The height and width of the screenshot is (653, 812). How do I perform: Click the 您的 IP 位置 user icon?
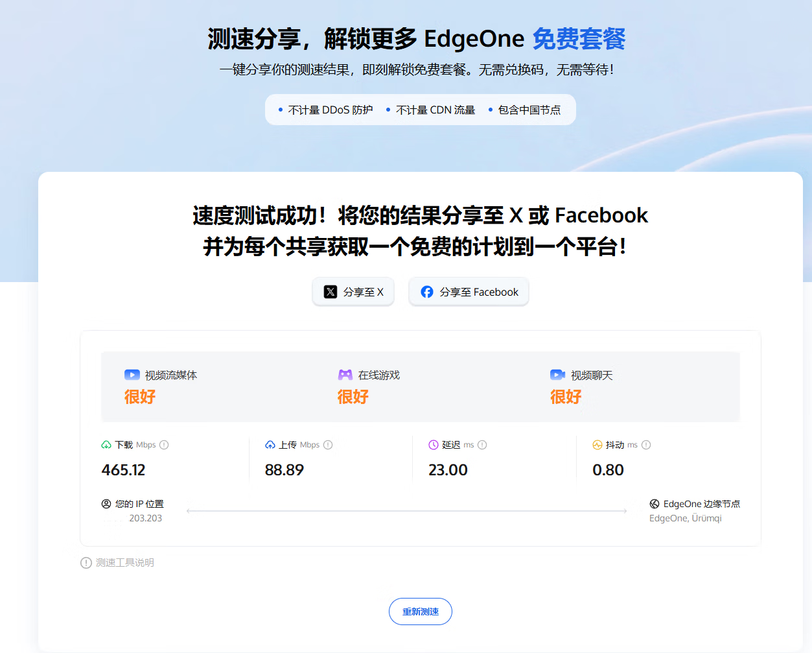pyautogui.click(x=106, y=504)
